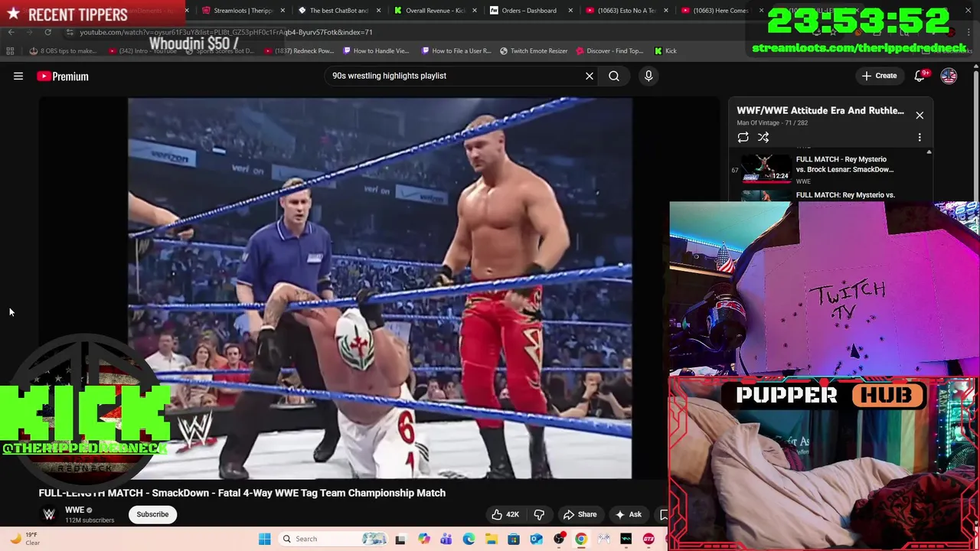The image size is (980, 551).
Task: Go back in browser
Action: (x=11, y=32)
